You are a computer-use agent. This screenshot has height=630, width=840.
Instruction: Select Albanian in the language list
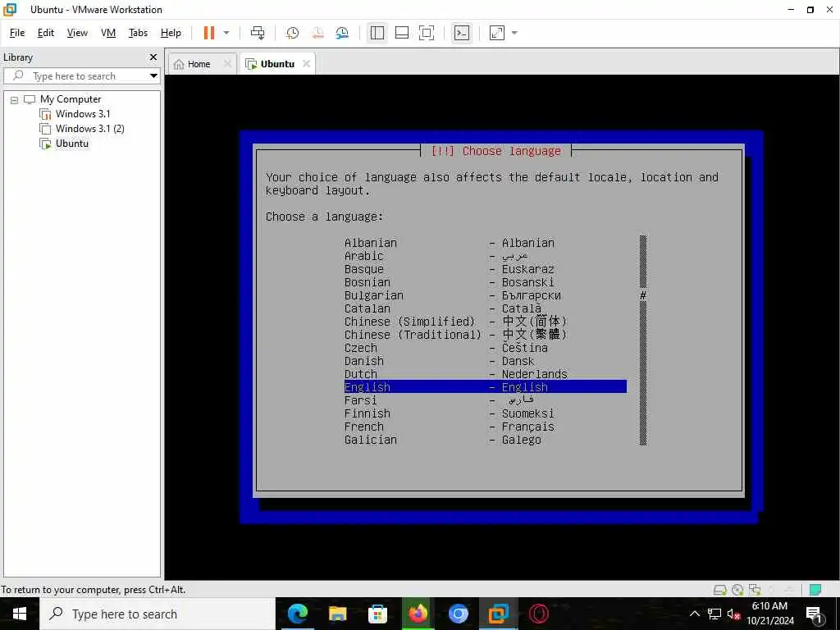[486, 243]
